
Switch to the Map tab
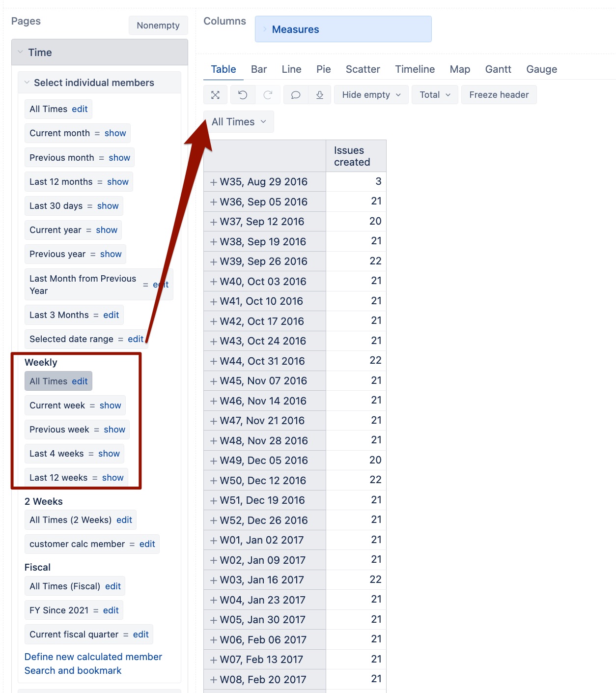click(x=460, y=69)
